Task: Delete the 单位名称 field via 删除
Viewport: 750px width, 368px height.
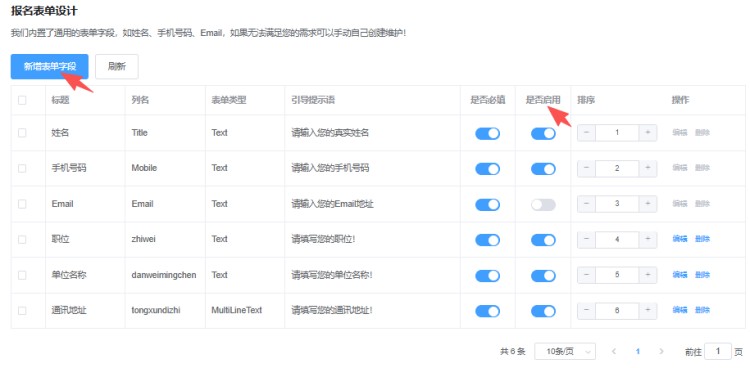Action: pyautogui.click(x=702, y=275)
